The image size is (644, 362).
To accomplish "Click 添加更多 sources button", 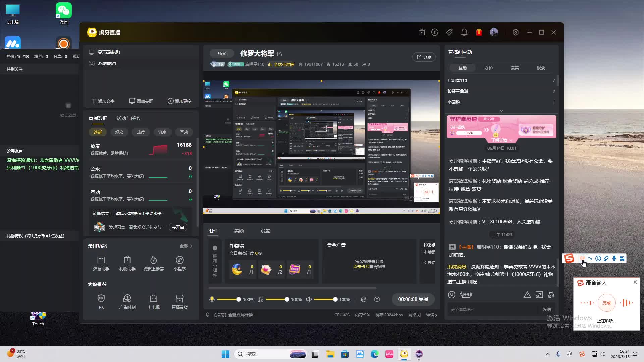I will (179, 101).
